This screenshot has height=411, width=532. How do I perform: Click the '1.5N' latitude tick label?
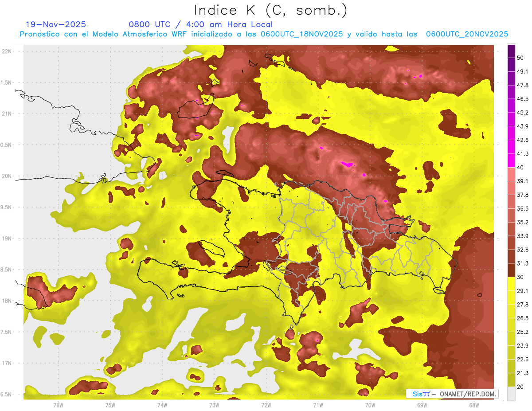point(7,83)
